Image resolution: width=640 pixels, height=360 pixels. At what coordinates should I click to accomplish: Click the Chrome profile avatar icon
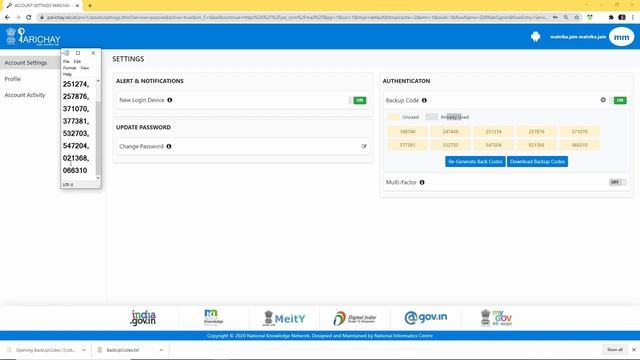tap(622, 18)
